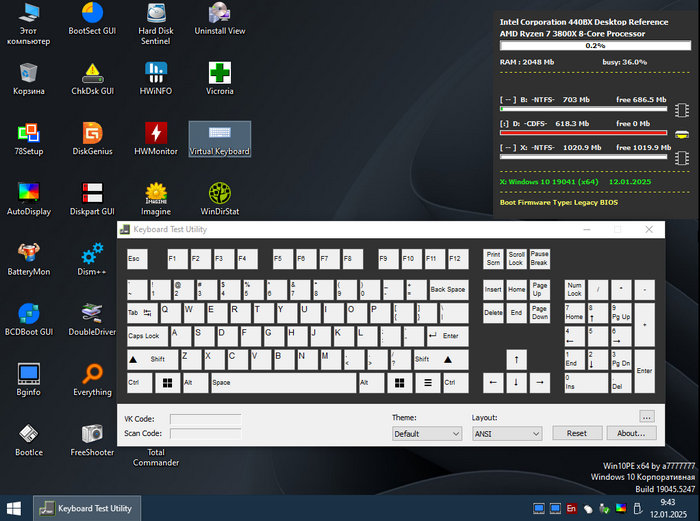Open Imagine desktop icon
This screenshot has height=521, width=700.
point(156,200)
